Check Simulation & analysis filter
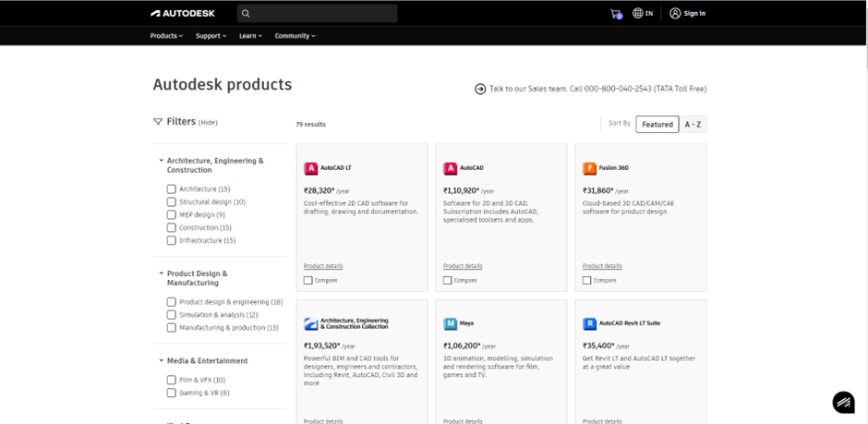868x424 pixels. tap(171, 315)
